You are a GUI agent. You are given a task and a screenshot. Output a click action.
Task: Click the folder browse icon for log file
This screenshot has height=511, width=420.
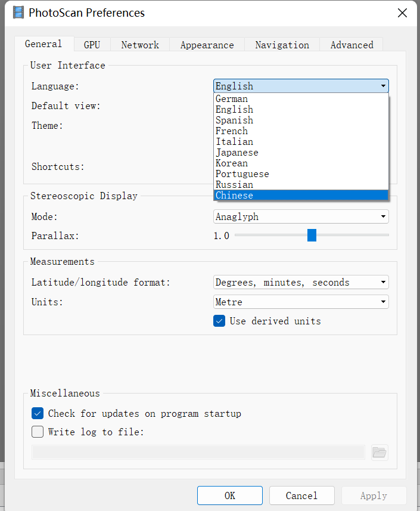(x=379, y=453)
